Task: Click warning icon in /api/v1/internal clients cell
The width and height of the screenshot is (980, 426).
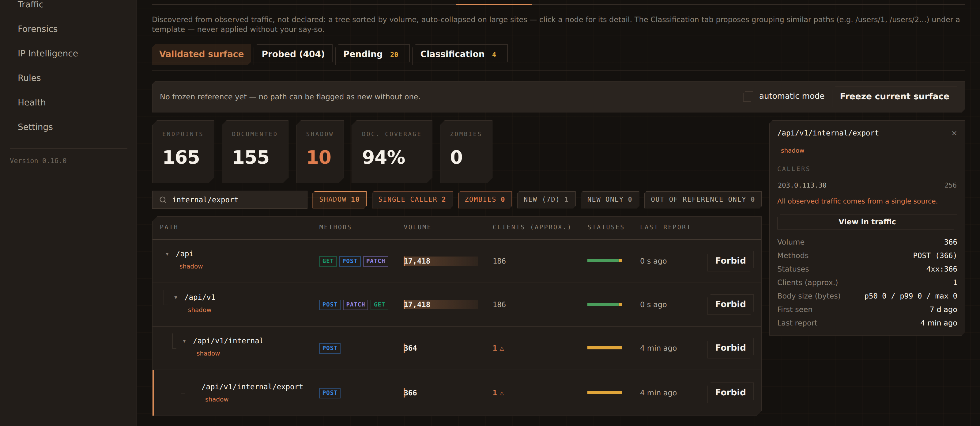Action: [x=502, y=348]
